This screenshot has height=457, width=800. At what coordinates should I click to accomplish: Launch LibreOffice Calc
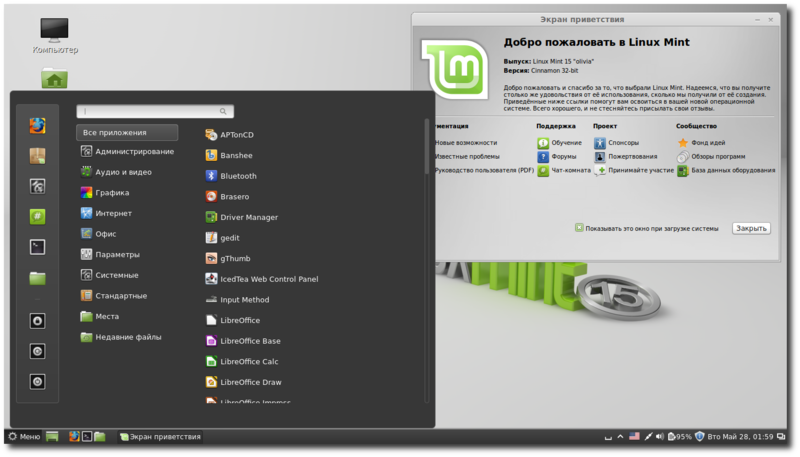click(242, 362)
